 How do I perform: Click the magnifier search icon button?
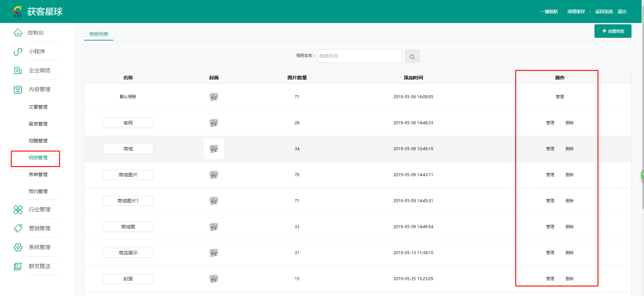pyautogui.click(x=412, y=56)
